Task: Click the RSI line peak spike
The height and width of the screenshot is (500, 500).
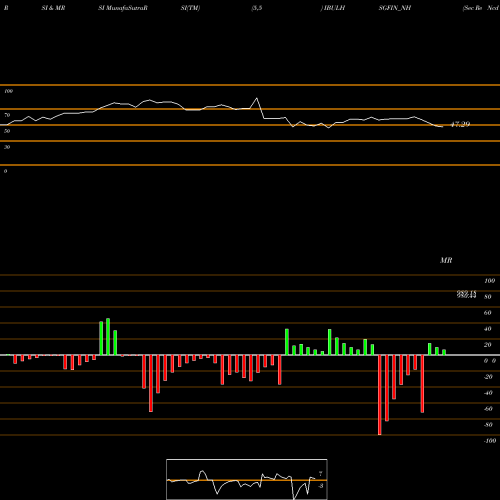Action: 256,98
